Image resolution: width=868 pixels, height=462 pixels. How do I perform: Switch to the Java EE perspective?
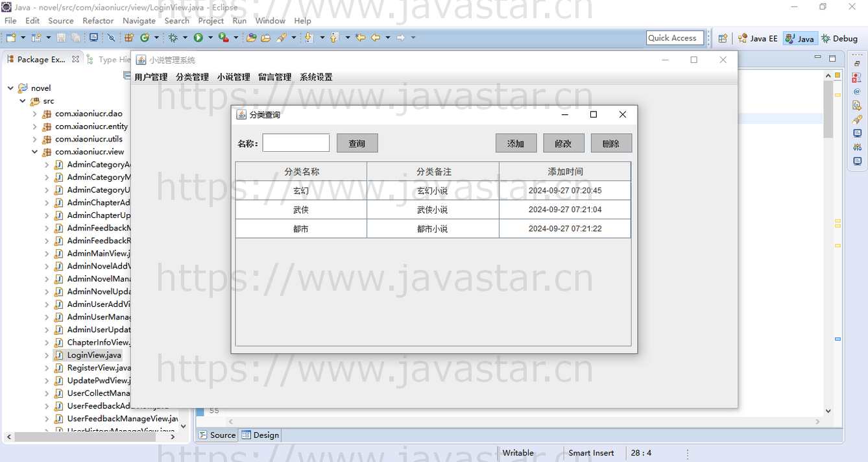click(758, 38)
